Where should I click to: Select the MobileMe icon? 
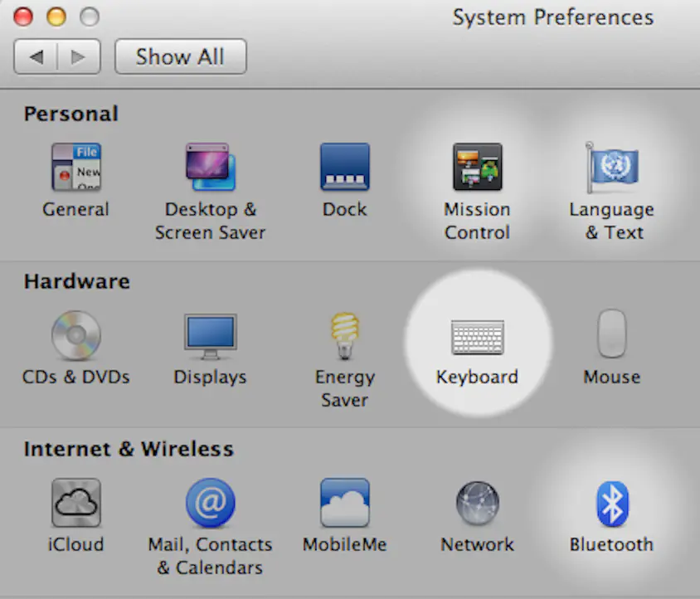point(344,502)
